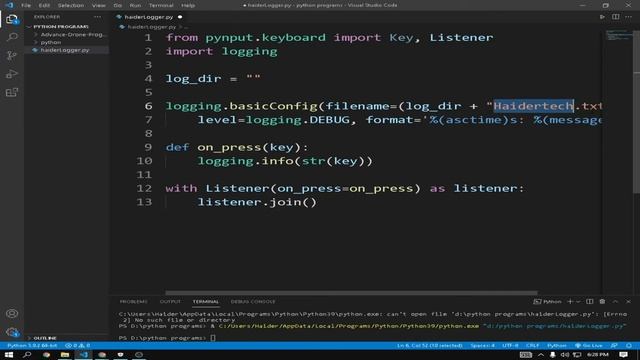The width and height of the screenshot is (640, 360).
Task: Change the UTF-8 file encoding
Action: [x=510, y=345]
